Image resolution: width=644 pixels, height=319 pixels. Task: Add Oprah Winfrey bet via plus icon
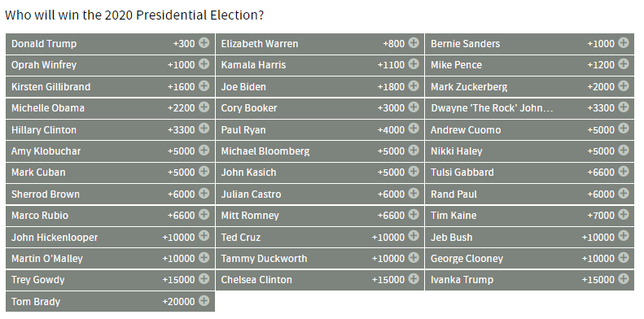[x=204, y=64]
